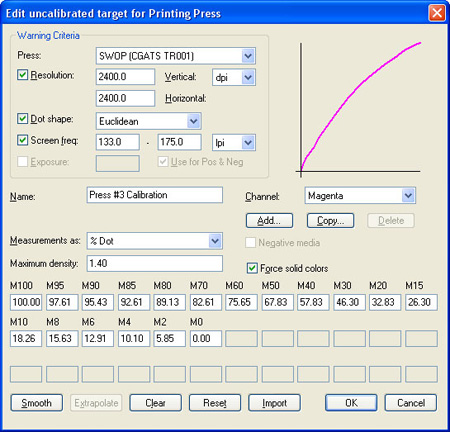
Task: Click inside the Name text field
Action: 155,195
